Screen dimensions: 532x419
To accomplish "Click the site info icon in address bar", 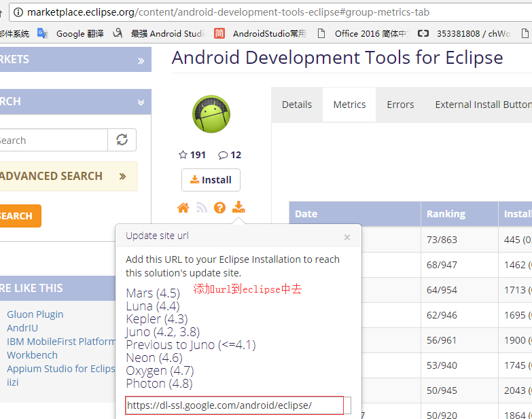I will pos(18,12).
